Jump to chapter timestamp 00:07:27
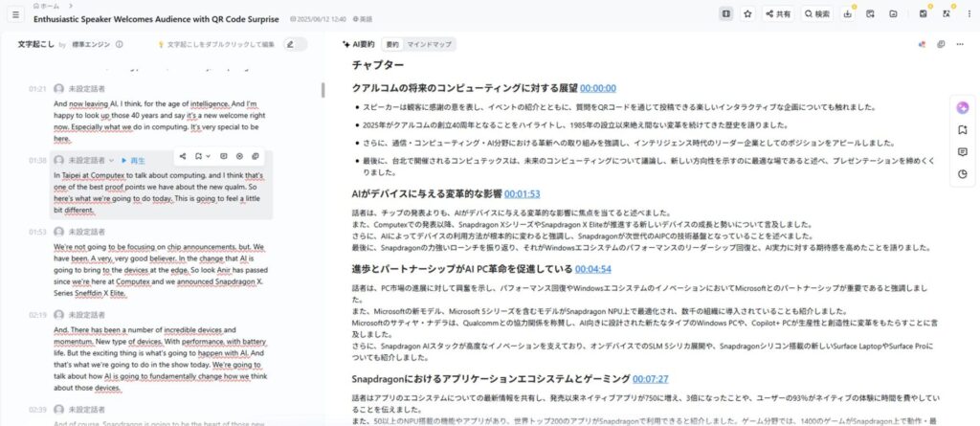Screen dimensions: 980x426 tap(651, 379)
